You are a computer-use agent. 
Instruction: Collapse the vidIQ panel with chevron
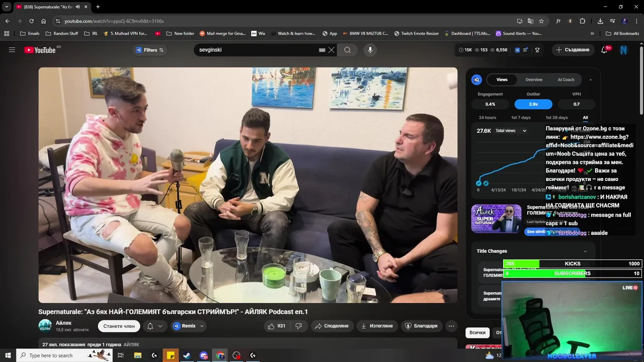[x=591, y=79]
